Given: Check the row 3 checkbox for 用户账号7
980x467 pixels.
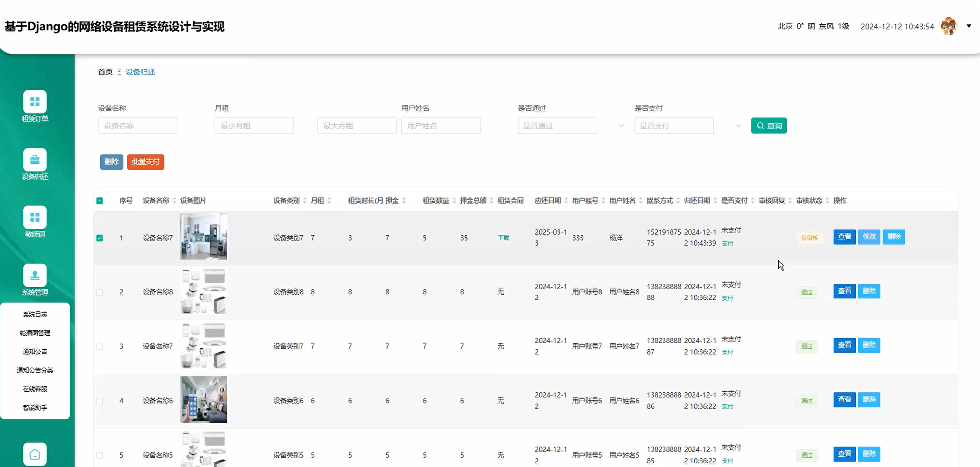Looking at the screenshot, I should coord(99,347).
